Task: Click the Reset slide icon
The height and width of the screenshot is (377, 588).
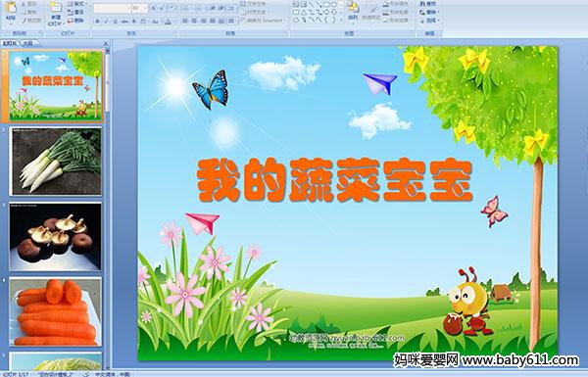Action: pos(76,12)
